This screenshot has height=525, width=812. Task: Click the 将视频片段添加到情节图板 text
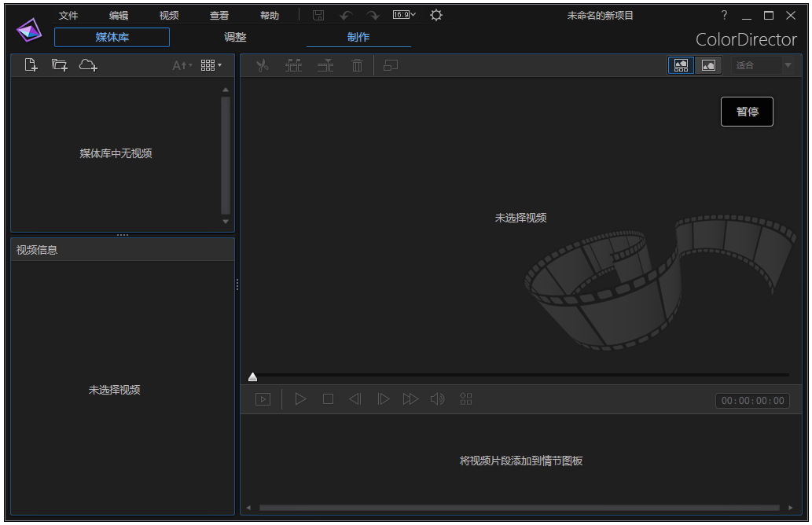521,461
